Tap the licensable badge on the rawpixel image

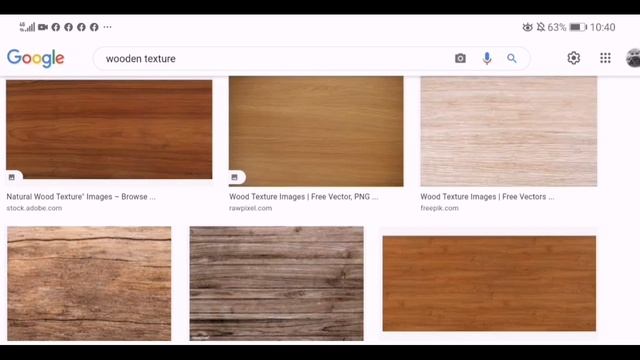coord(235,177)
